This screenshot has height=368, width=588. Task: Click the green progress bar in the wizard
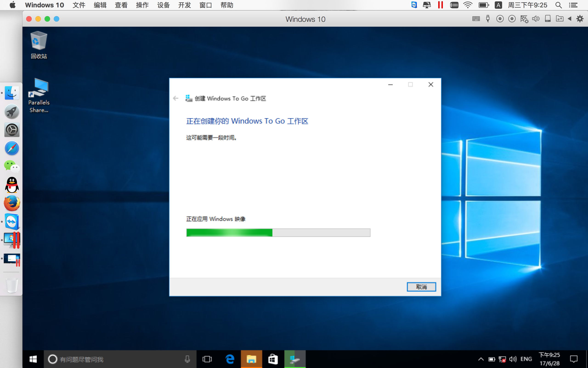[x=278, y=233]
